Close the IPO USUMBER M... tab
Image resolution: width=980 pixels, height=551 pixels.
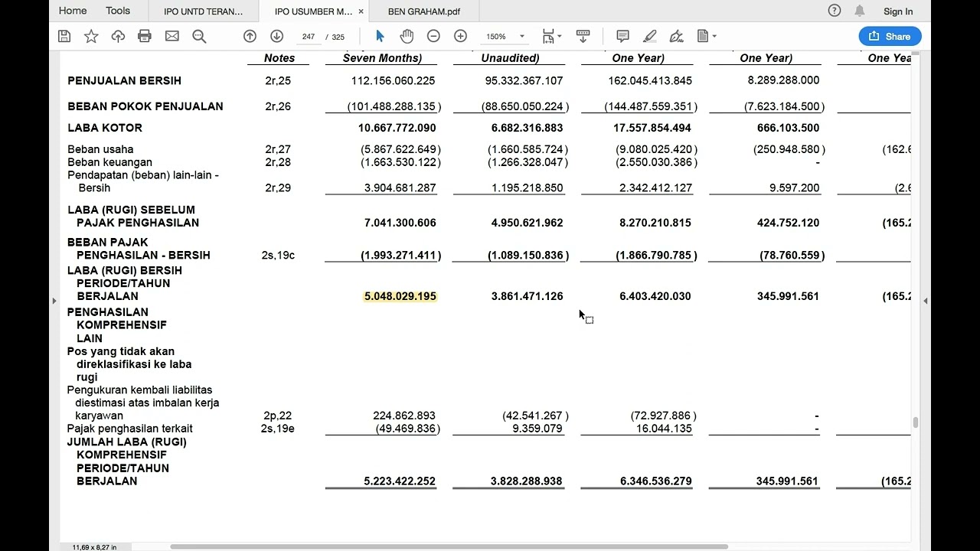point(361,11)
